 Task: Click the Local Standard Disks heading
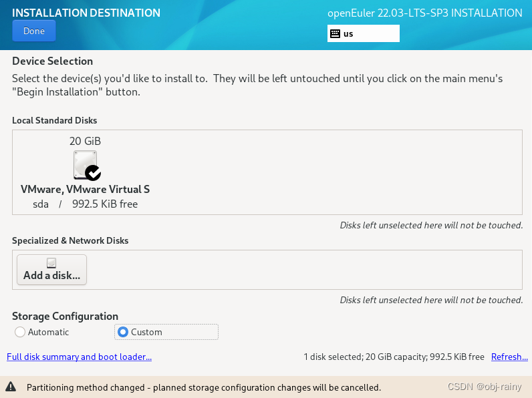(55, 120)
